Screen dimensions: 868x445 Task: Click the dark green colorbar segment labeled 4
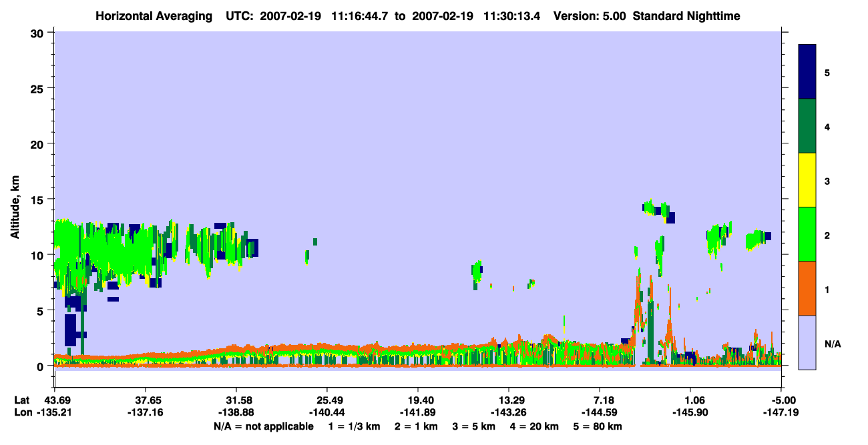[x=807, y=126]
